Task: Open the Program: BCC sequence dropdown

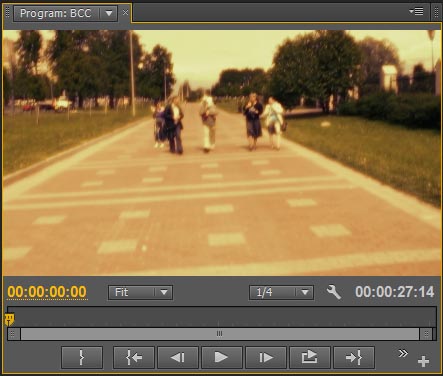Action: click(109, 14)
